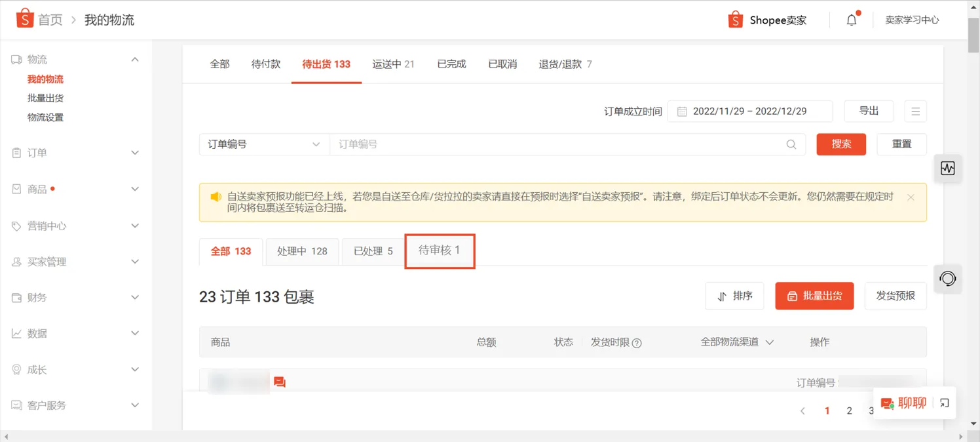The image size is (980, 442).
Task: Click the calendar icon in the date range picker
Action: tap(681, 111)
